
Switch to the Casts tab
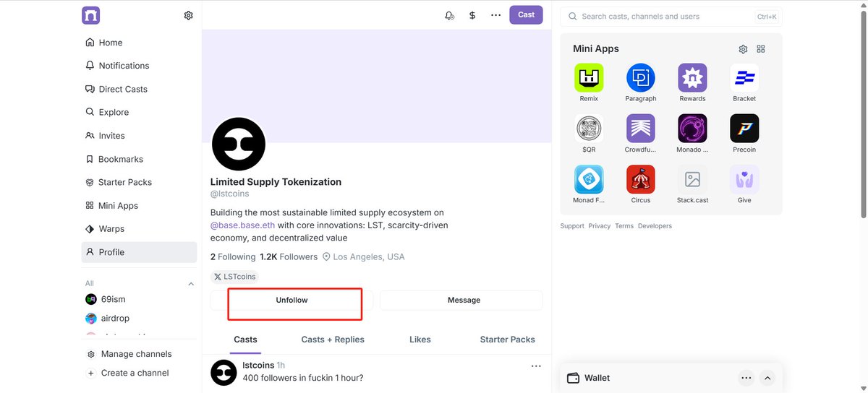(245, 340)
